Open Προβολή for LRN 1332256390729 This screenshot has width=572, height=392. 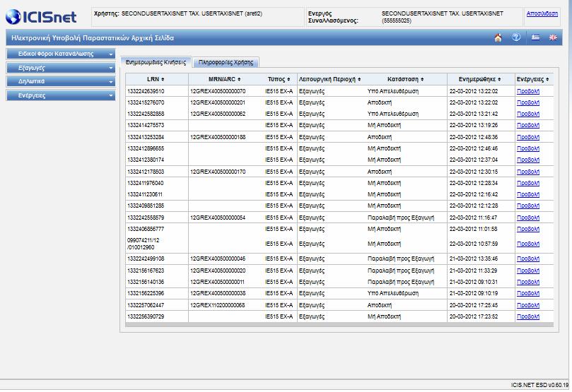(x=528, y=317)
